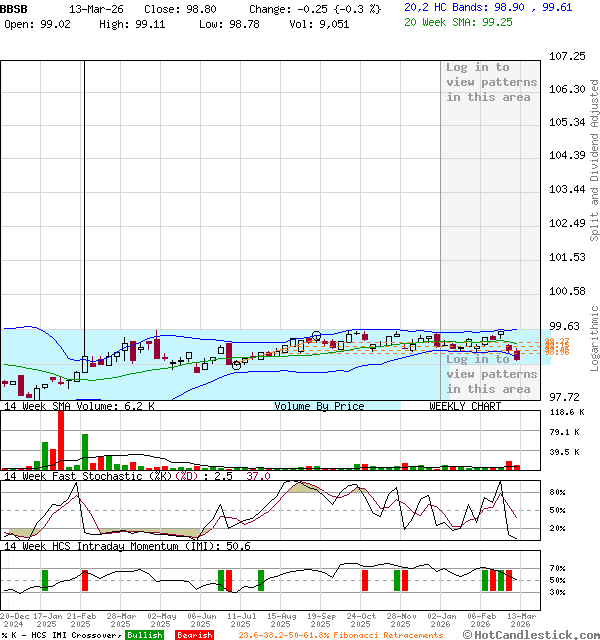Screen dimensions: 600x640
Task: Click the Fibonacci Retracements legend text
Action: pyautogui.click(x=340, y=635)
